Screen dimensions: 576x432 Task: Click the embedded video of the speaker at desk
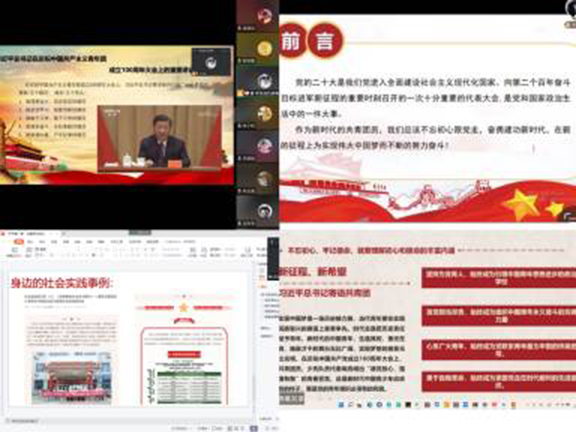[160, 138]
